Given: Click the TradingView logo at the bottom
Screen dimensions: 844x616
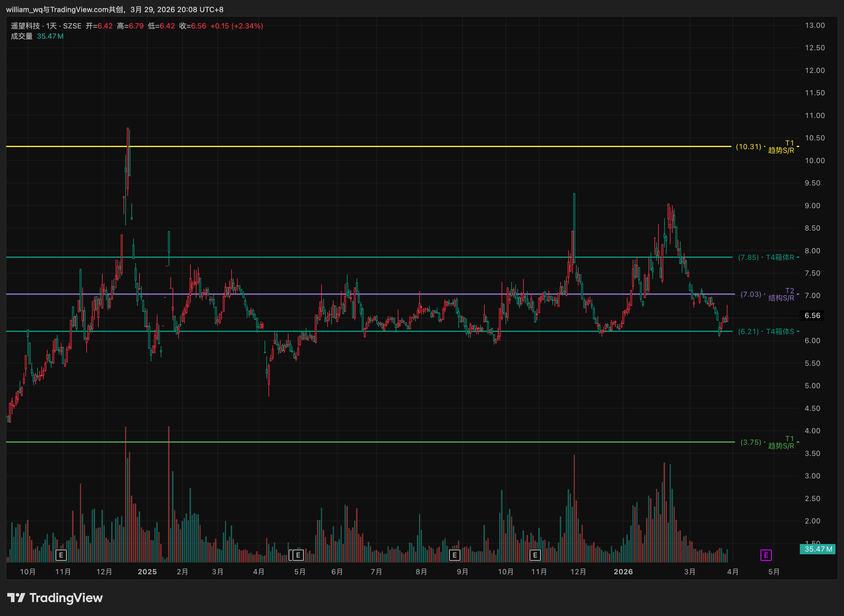Looking at the screenshot, I should coord(55,598).
